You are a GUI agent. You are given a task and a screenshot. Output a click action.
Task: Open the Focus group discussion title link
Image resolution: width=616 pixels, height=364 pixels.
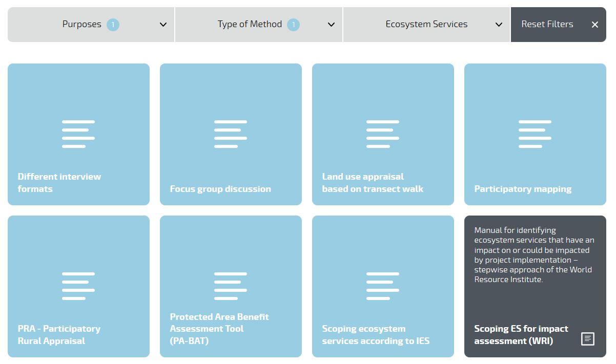[x=220, y=189]
